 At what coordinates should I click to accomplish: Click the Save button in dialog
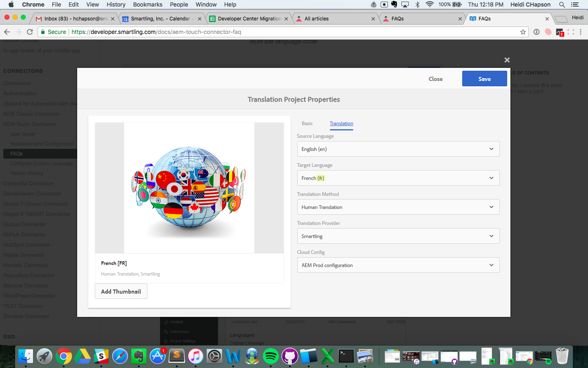point(484,79)
